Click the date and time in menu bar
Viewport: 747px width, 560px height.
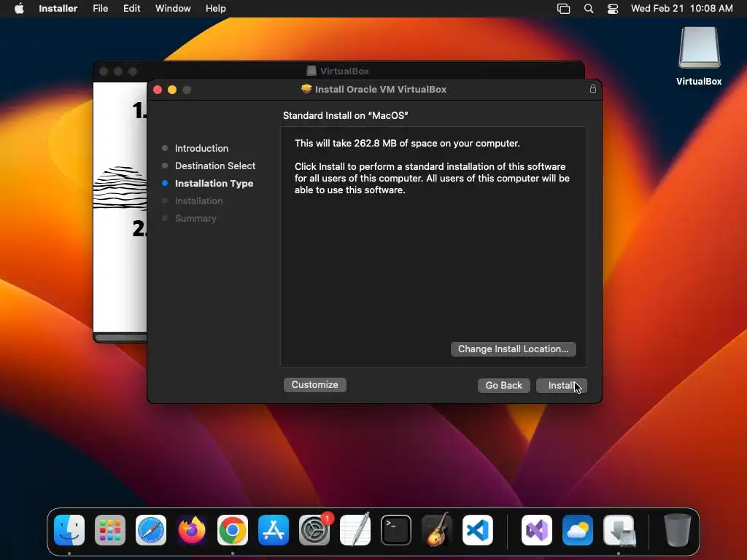682,9
